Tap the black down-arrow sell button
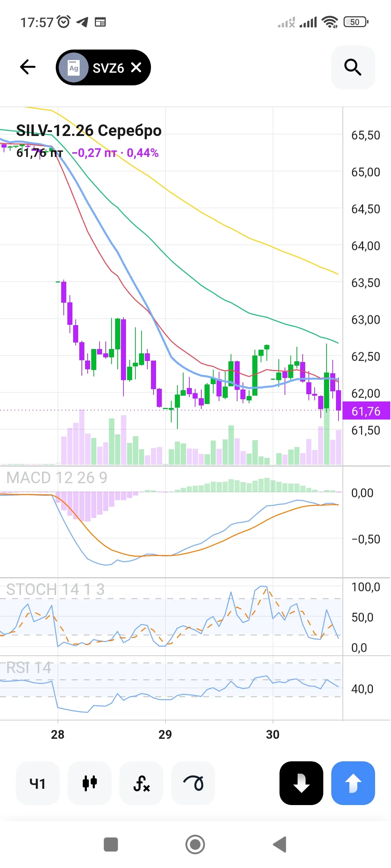Viewport: 391px width, 868px height. click(301, 783)
